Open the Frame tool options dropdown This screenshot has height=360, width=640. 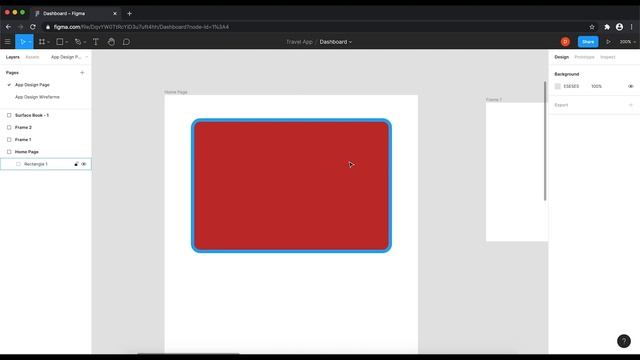(x=48, y=42)
